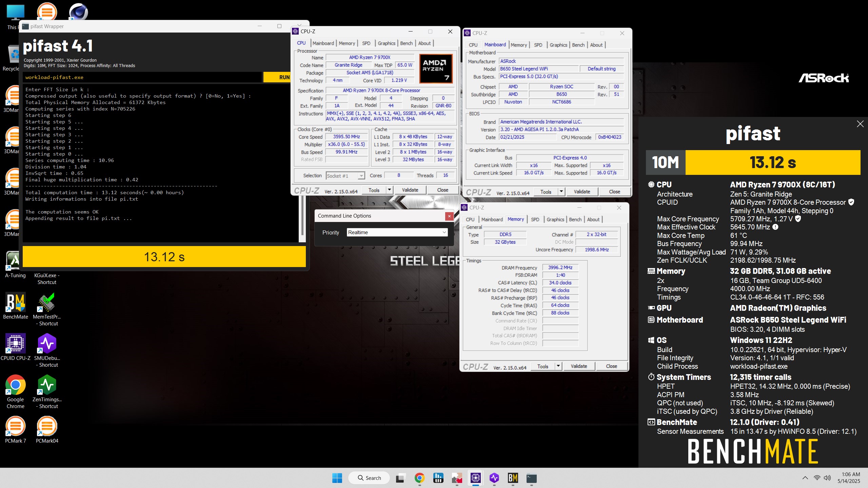Click the DRAM Frequency 3996.2 MHz value
868x488 pixels.
560,267
